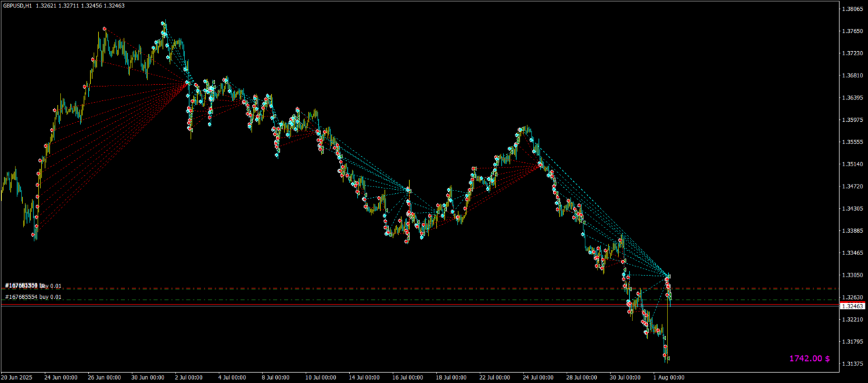Click the 28 Jul 00:00 time label
The height and width of the screenshot is (383, 868).
click(x=581, y=378)
